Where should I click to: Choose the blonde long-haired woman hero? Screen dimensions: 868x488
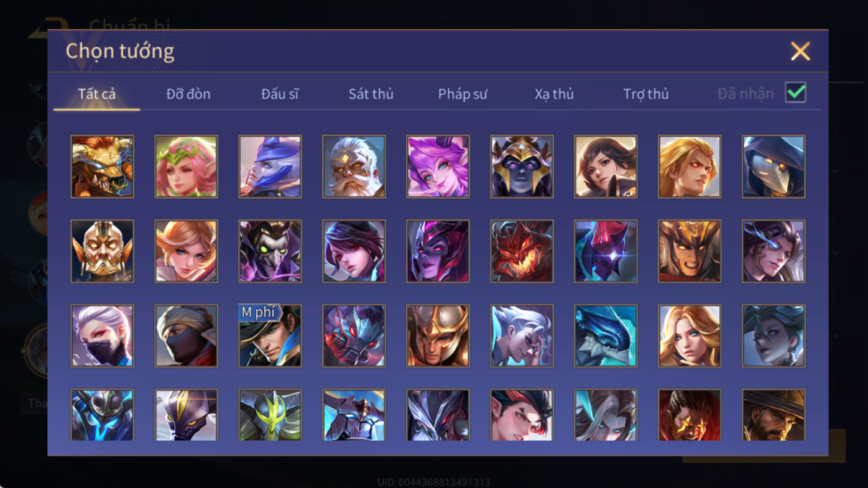click(x=690, y=336)
